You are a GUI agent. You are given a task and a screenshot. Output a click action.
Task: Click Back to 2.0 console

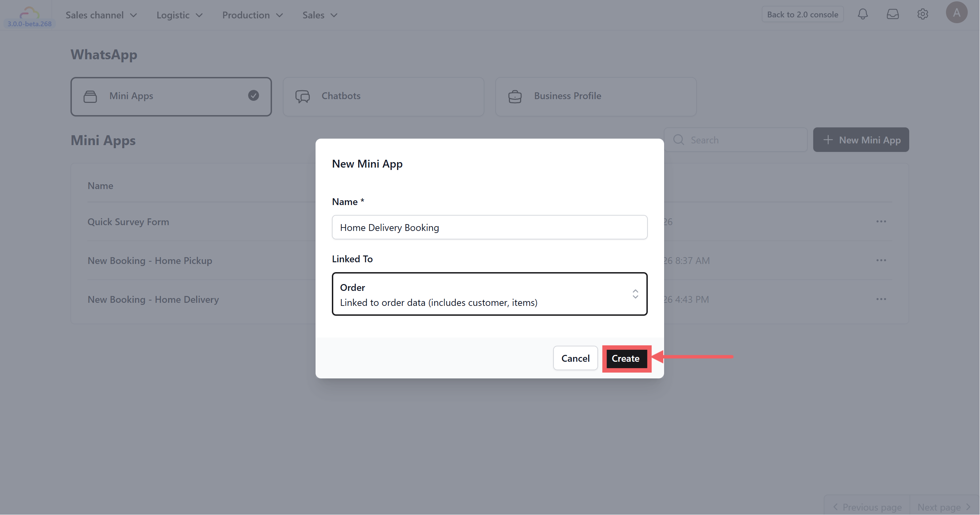click(x=802, y=14)
